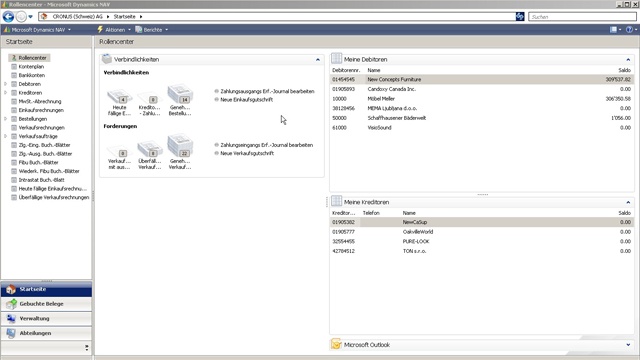The height and width of the screenshot is (360, 640).
Task: Open the Berichte menu
Action: click(x=151, y=30)
